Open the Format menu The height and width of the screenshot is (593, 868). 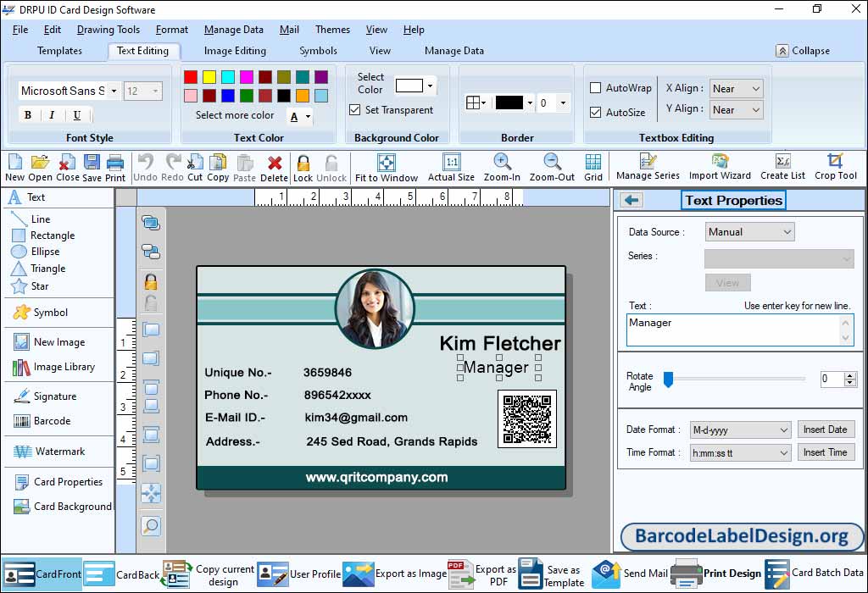point(171,30)
